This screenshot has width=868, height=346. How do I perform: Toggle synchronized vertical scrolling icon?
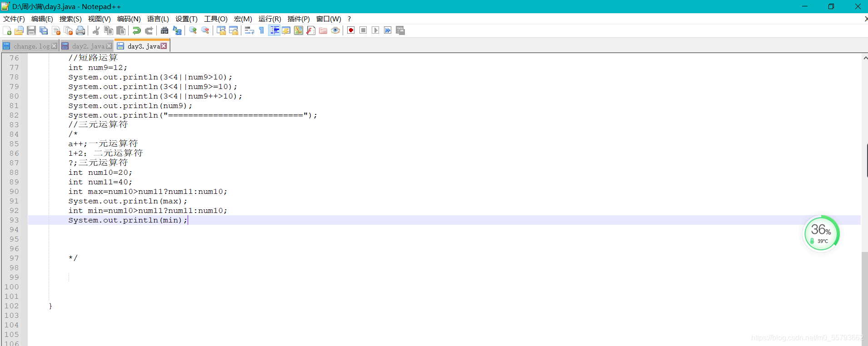coord(221,30)
